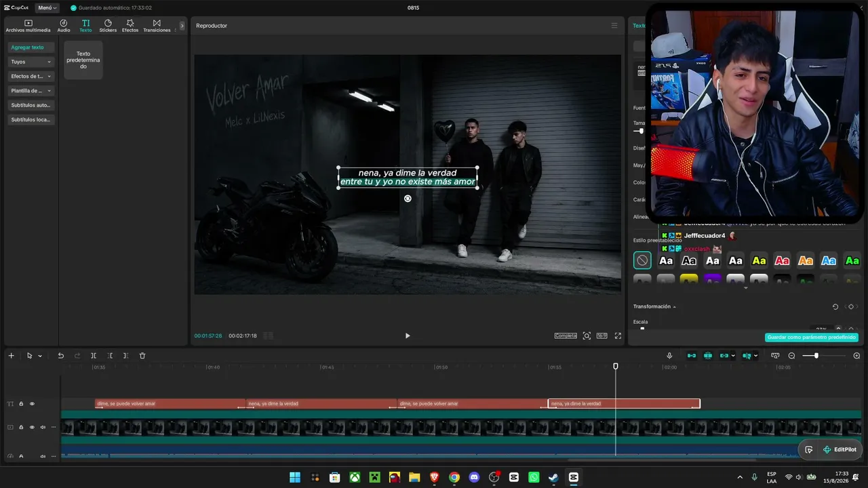Open the Xbox app in the taskbar
868x488 pixels.
355,477
